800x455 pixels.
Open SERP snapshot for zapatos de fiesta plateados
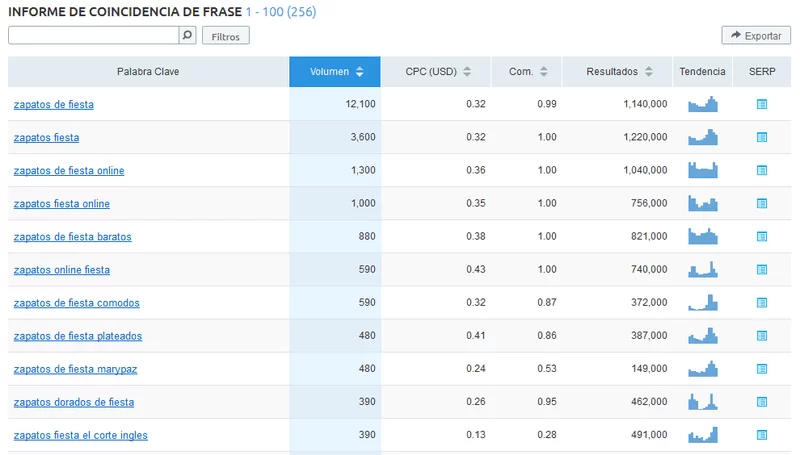[762, 336]
